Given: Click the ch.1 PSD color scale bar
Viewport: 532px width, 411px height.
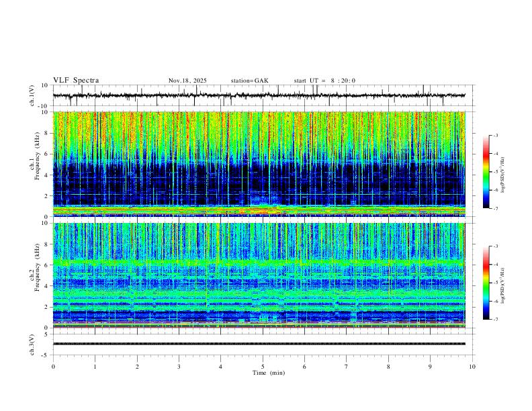Looking at the screenshot, I should pyautogui.click(x=486, y=172).
